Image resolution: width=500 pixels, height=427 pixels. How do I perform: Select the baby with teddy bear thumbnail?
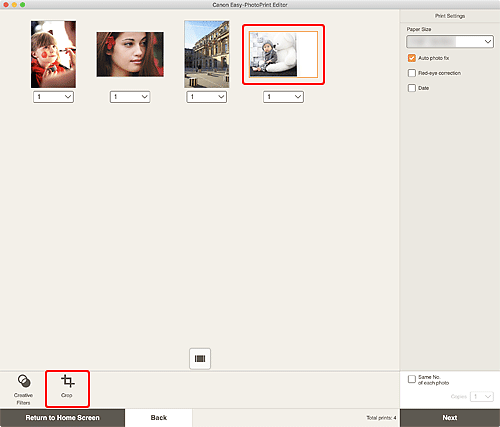tap(283, 54)
